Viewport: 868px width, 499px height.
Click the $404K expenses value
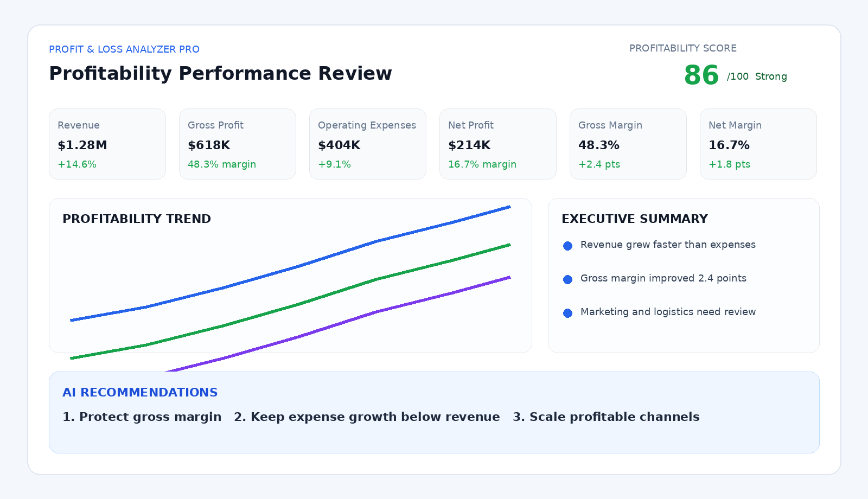click(x=339, y=145)
